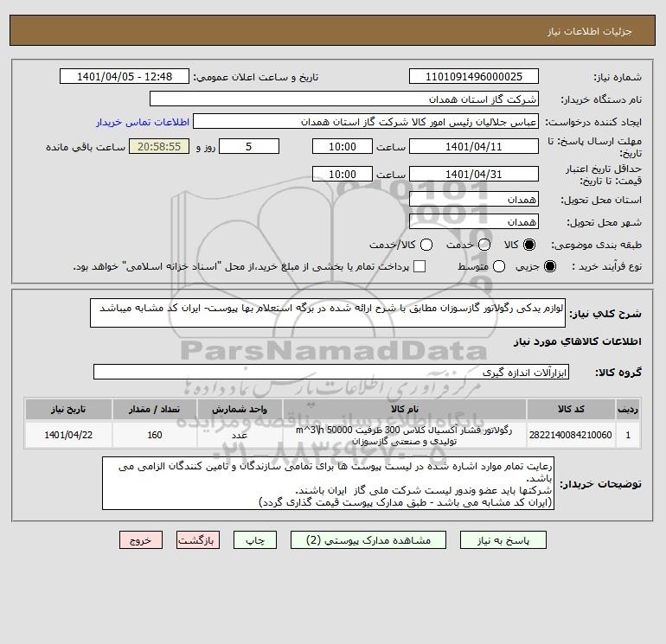Viewport: 666px width, 644px height.
Task: Click the delivery city field همدان
Action: 474,221
